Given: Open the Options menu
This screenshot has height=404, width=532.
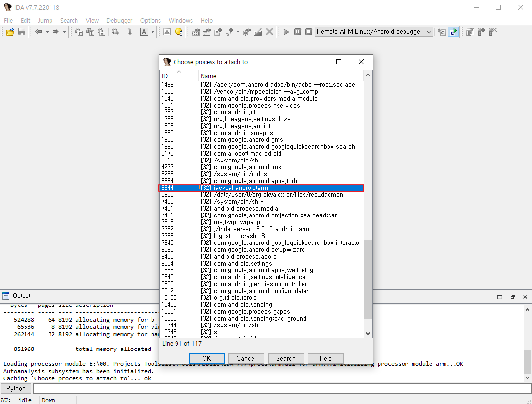Looking at the screenshot, I should (151, 21).
